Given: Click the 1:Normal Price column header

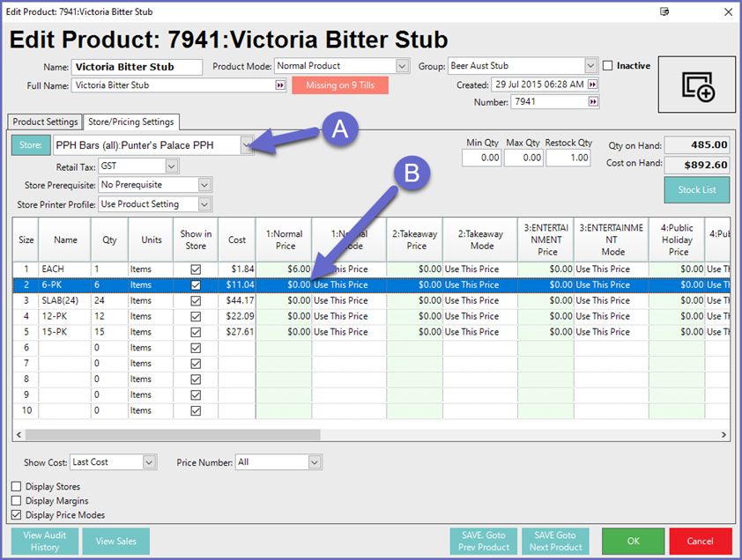Looking at the screenshot, I should (x=284, y=239).
